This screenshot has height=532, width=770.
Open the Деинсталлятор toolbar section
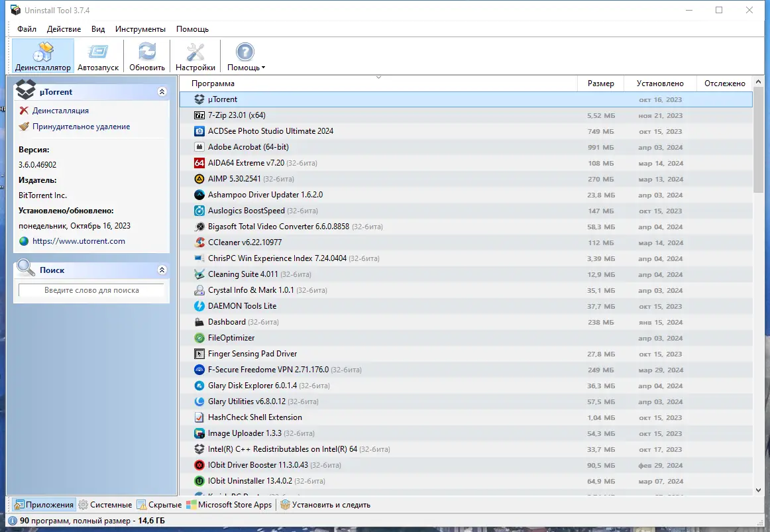coord(43,56)
